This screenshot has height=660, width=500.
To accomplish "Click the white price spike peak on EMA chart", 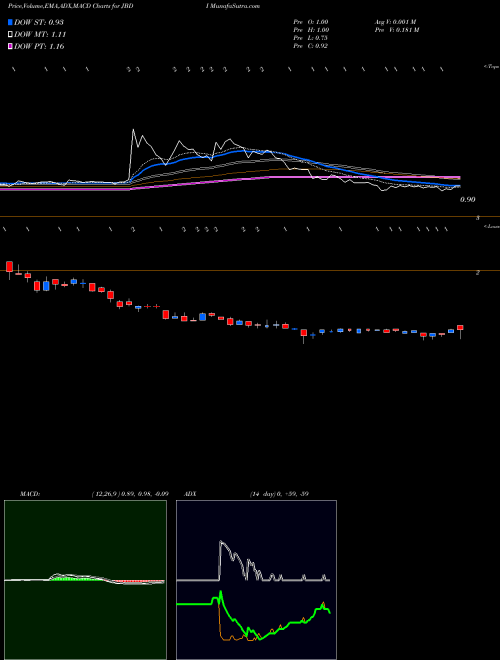I will (x=133, y=130).
